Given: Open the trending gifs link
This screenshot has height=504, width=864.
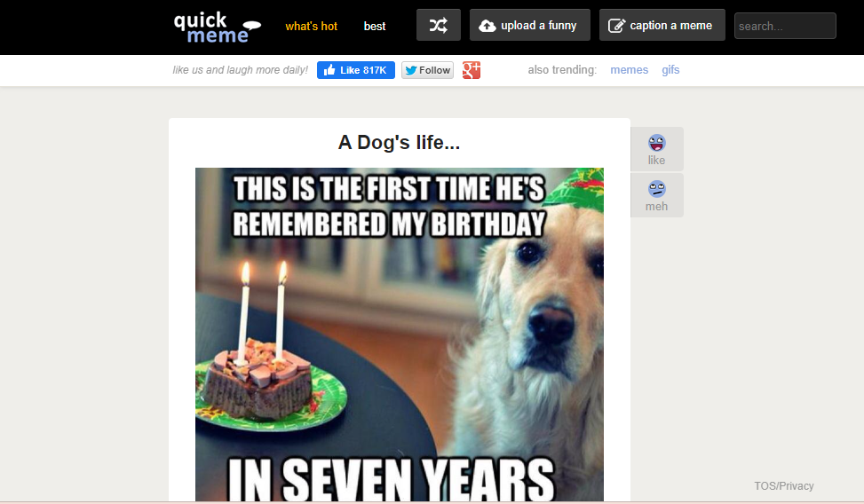Looking at the screenshot, I should (670, 70).
